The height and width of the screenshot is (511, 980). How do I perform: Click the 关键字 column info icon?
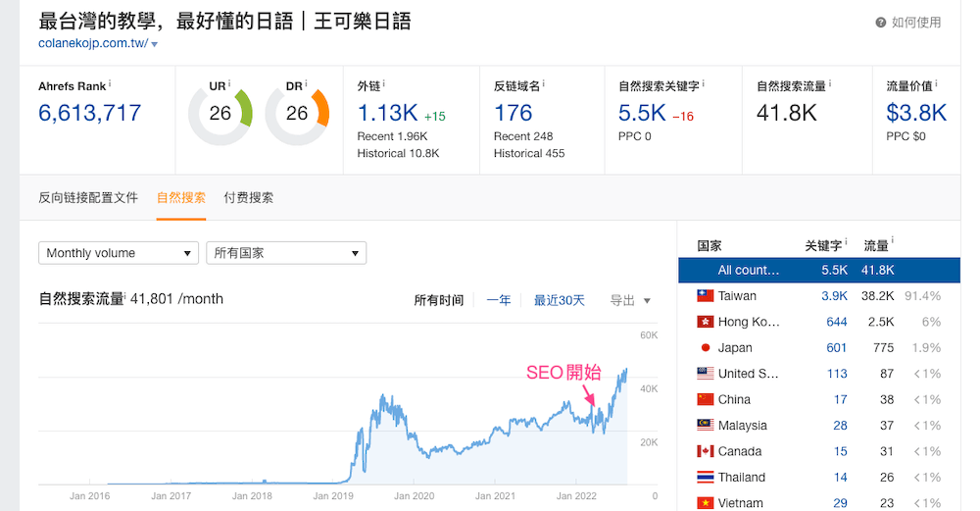(x=846, y=241)
